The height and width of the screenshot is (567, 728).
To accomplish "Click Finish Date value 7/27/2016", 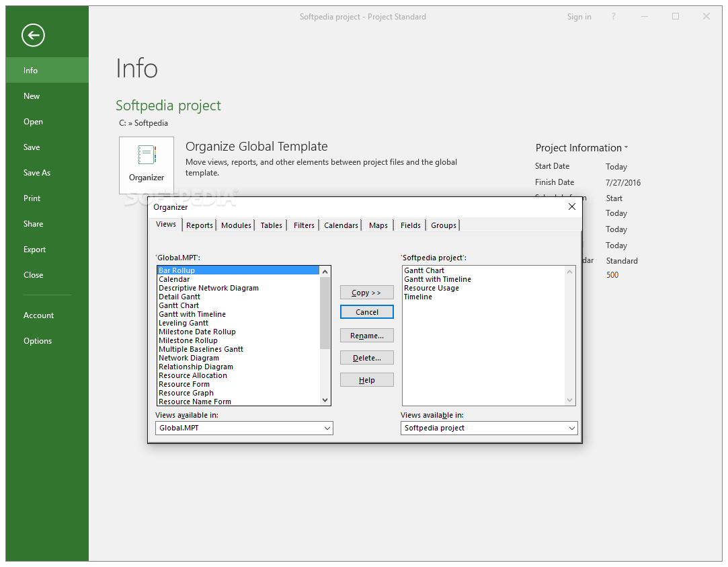I will (623, 182).
